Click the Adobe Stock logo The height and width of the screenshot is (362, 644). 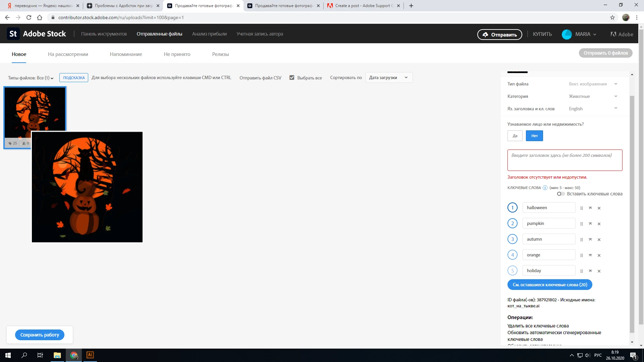[37, 34]
